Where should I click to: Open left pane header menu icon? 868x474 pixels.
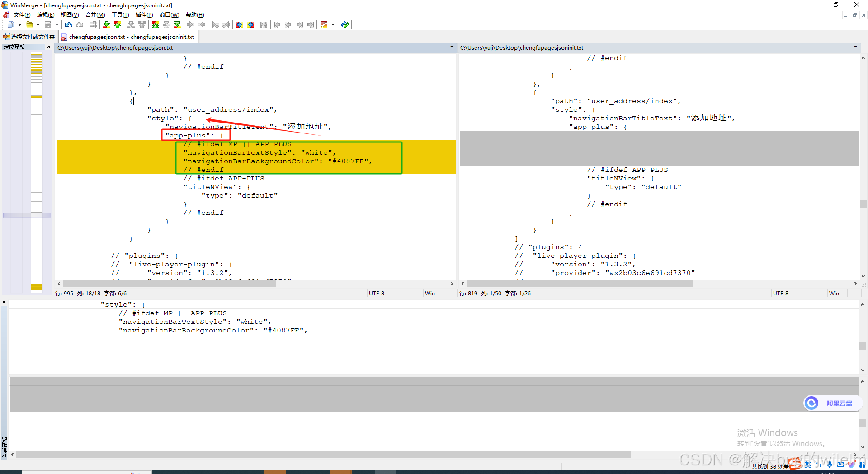pyautogui.click(x=452, y=47)
